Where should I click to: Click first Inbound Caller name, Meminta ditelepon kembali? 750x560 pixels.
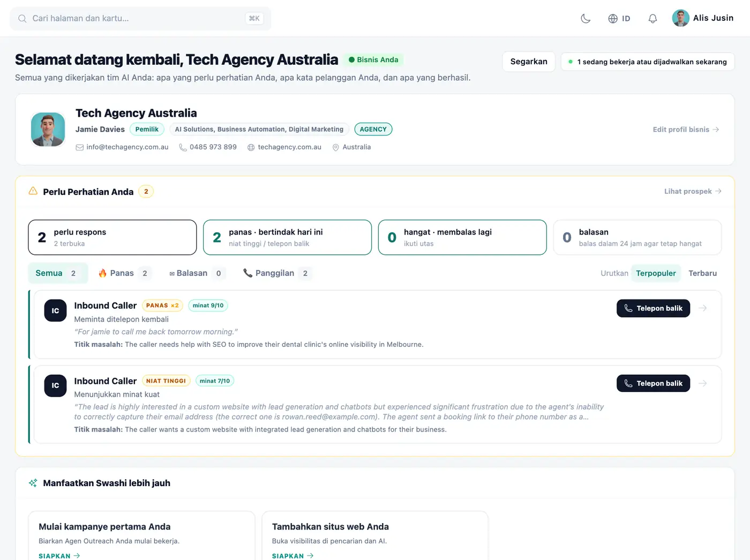(106, 306)
